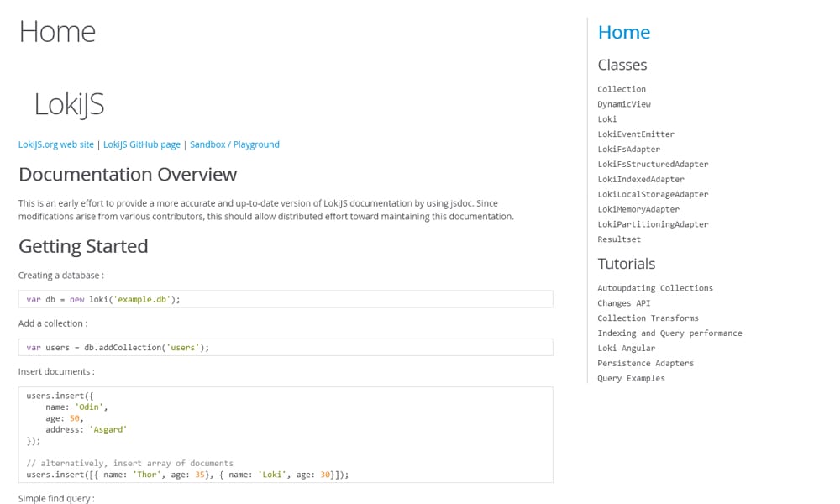The height and width of the screenshot is (504, 840).
Task: Open the DynamicView class documentation
Action: [x=624, y=104]
